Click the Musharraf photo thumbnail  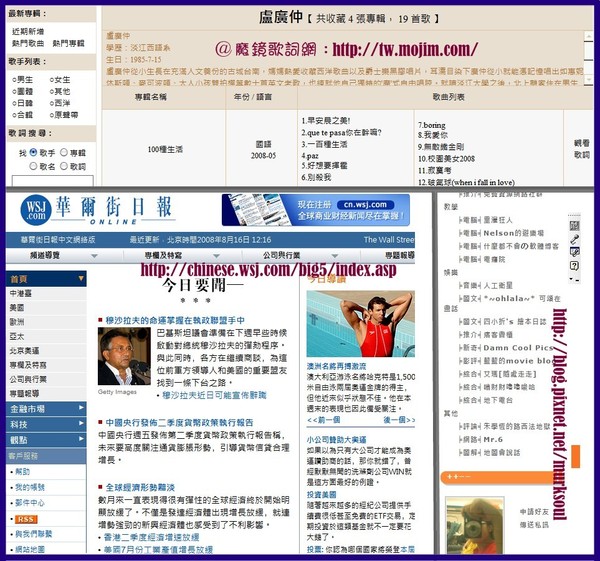pos(124,356)
